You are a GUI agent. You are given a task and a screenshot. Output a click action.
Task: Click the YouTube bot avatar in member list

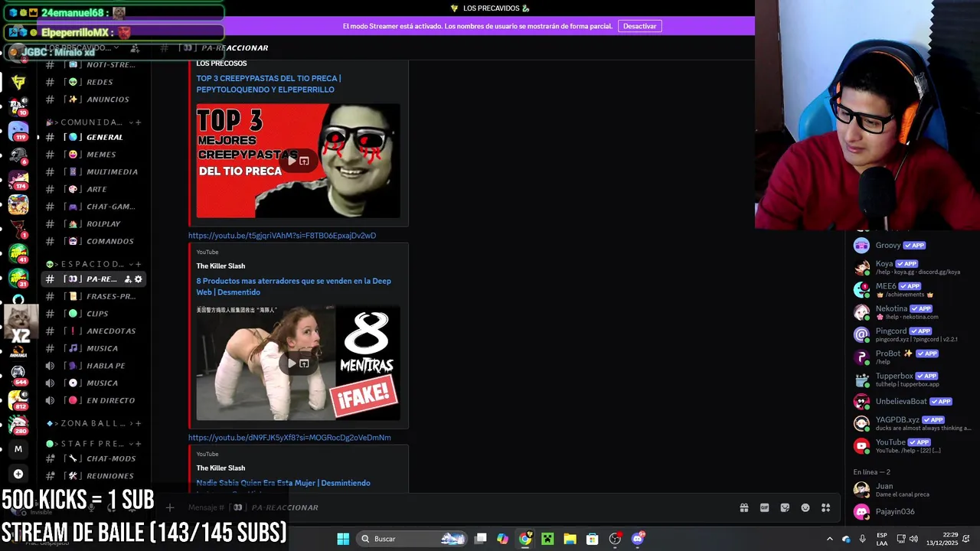pos(861,445)
